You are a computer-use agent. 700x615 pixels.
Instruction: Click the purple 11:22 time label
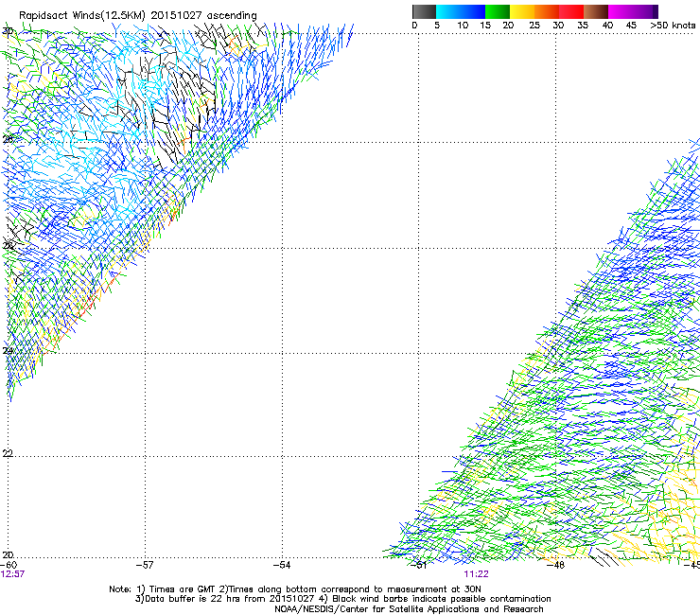(476, 574)
